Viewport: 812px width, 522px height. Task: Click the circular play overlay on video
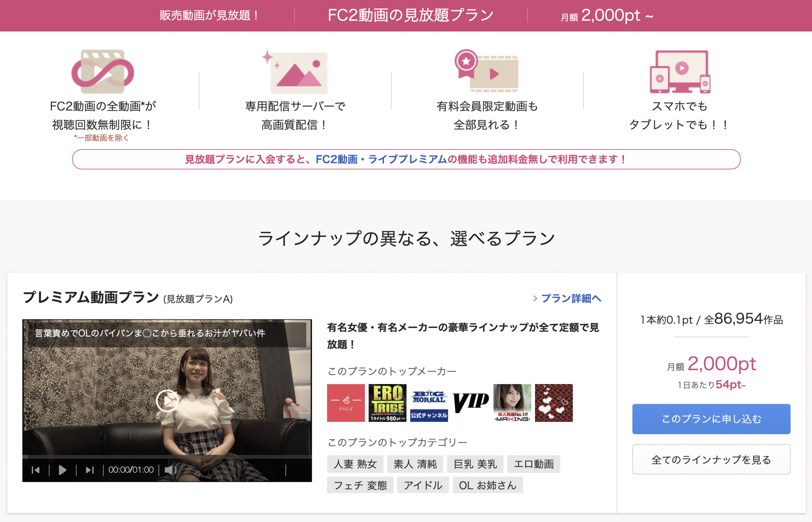(167, 401)
